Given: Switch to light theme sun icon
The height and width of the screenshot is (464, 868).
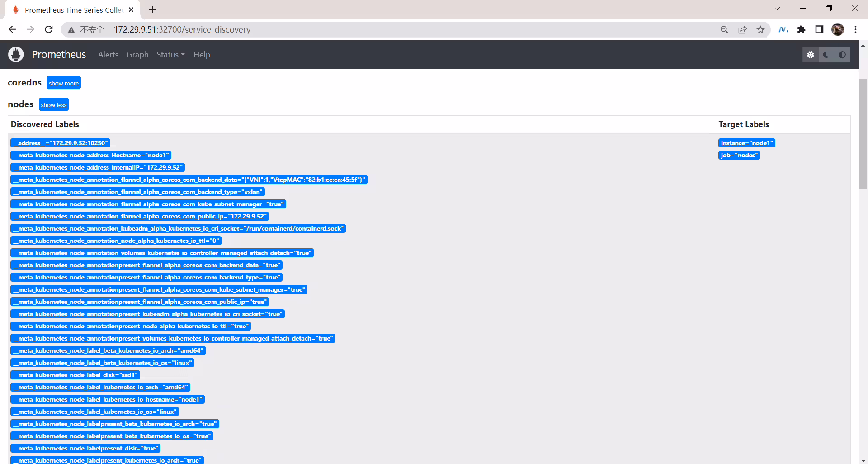Looking at the screenshot, I should click(811, 55).
